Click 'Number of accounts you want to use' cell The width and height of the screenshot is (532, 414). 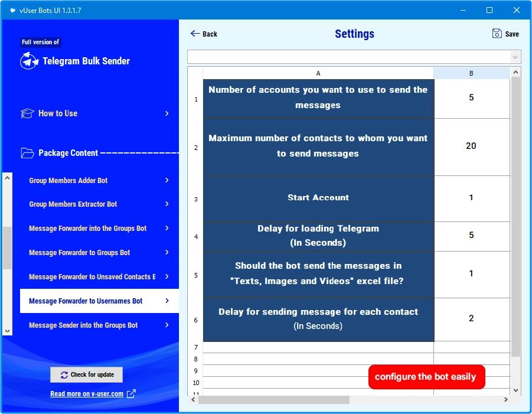coord(318,99)
